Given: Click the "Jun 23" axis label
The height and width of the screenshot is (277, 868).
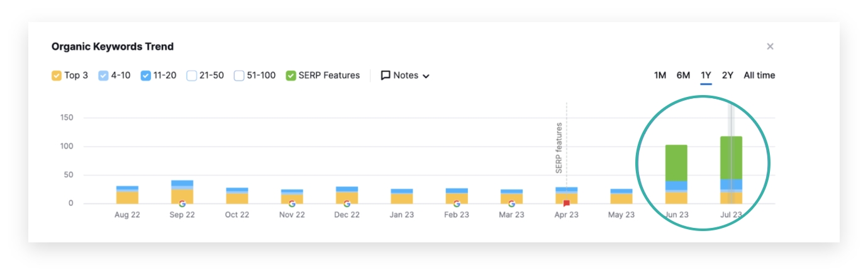Looking at the screenshot, I should 676,215.
